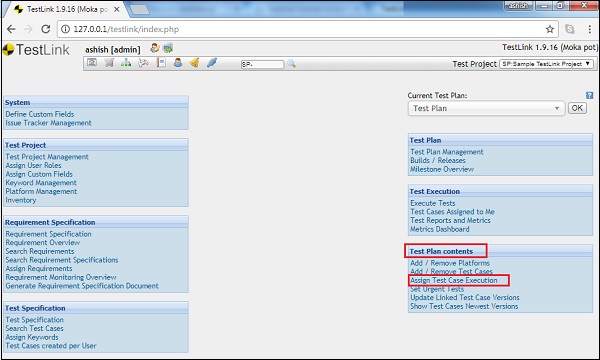Image resolution: width=600 pixels, height=360 pixels.
Task: Click the OK button beside Test Plan selector
Action: [x=577, y=108]
